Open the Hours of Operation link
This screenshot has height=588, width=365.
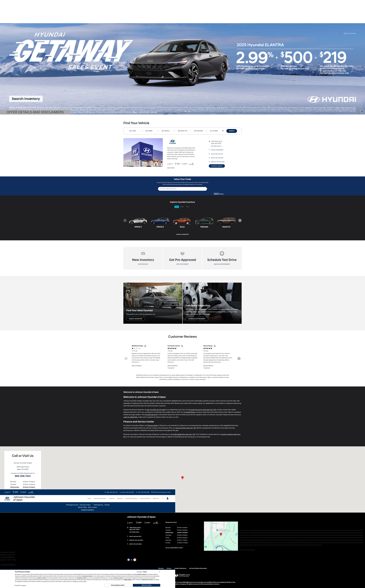point(217,150)
